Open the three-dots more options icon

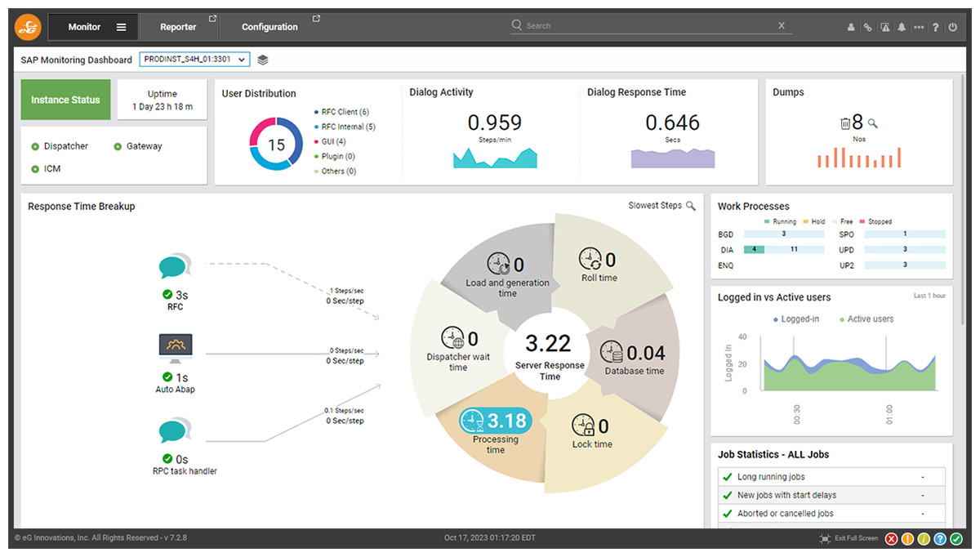point(919,27)
